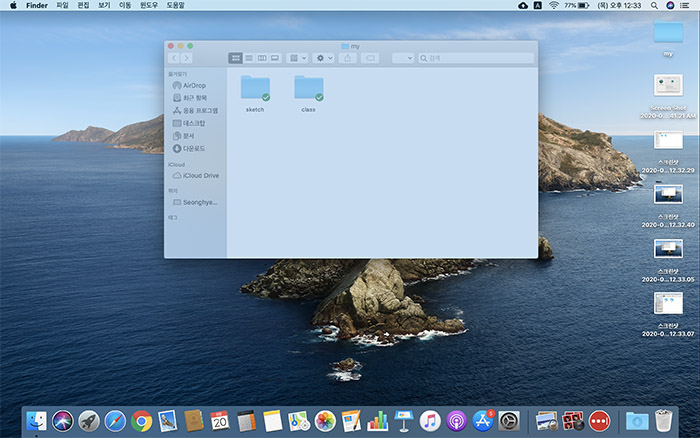Image resolution: width=700 pixels, height=438 pixels.
Task: Select the Seonghye... location in sidebar
Action: [x=195, y=202]
